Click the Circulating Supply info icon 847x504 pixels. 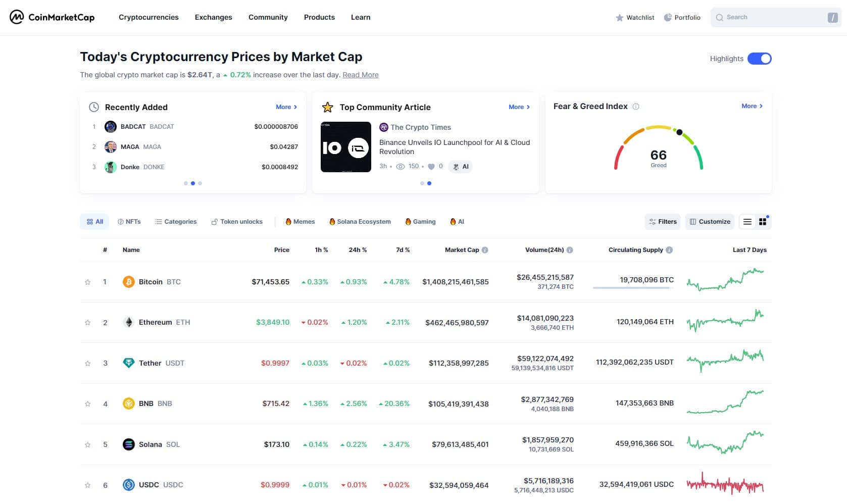[669, 250]
